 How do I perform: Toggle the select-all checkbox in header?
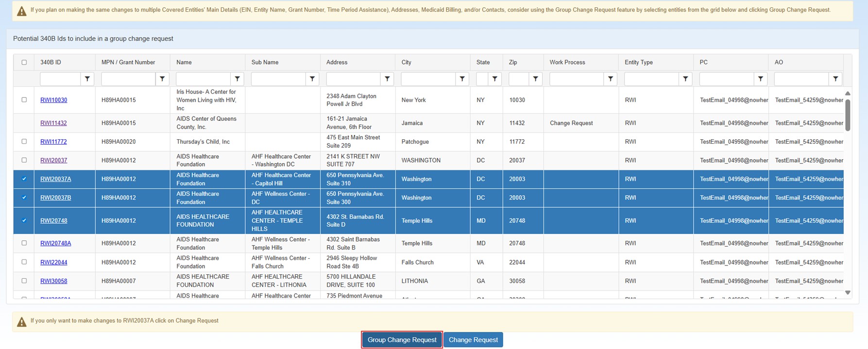pyautogui.click(x=24, y=62)
